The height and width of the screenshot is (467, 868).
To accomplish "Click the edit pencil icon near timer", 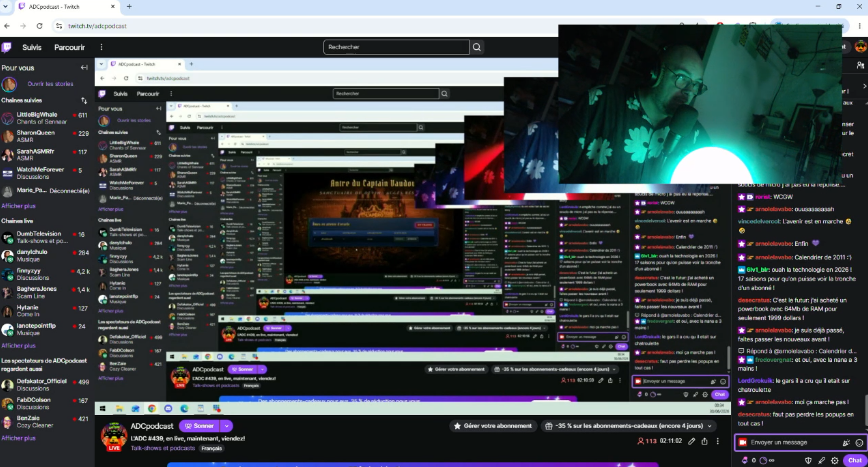I will click(691, 441).
